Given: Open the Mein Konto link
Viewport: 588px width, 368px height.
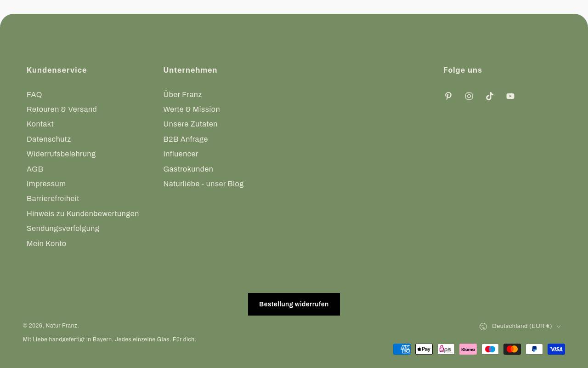Looking at the screenshot, I should [x=46, y=243].
